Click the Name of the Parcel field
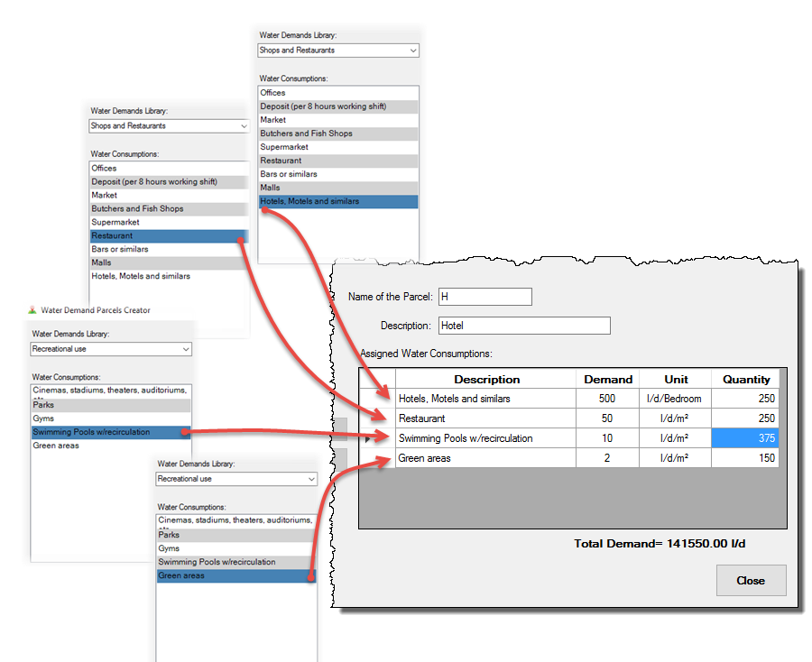812x662 pixels. (x=484, y=297)
